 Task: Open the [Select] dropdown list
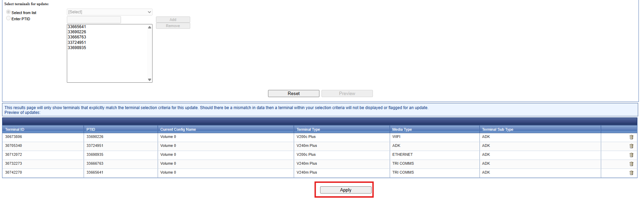(x=109, y=12)
